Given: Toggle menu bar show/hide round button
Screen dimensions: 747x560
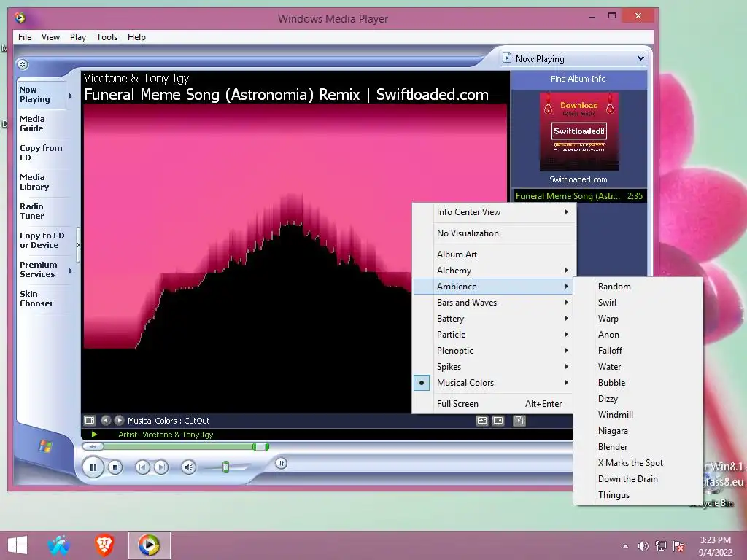Looking at the screenshot, I should 23,64.
